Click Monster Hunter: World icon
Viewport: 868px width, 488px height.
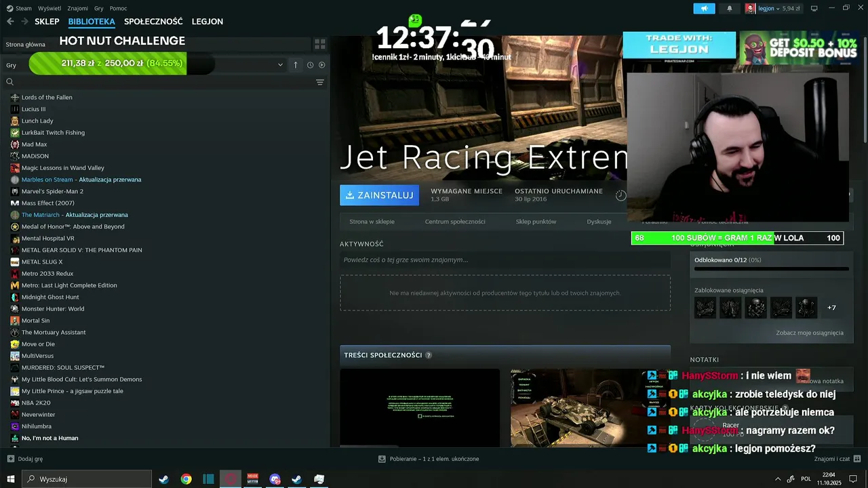[15, 309]
